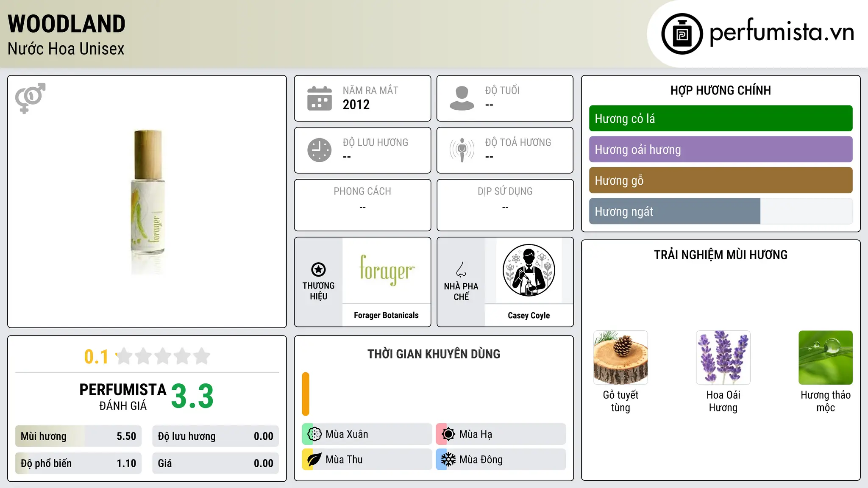Screen dimensions: 868x488
Task: Click the perfumista.vn site name
Action: (782, 32)
